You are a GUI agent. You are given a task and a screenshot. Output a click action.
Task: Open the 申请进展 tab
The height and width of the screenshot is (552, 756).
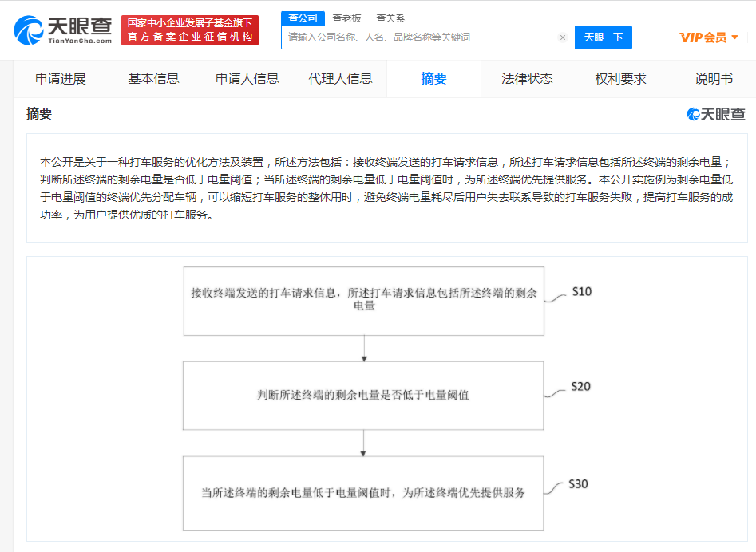[x=60, y=79]
